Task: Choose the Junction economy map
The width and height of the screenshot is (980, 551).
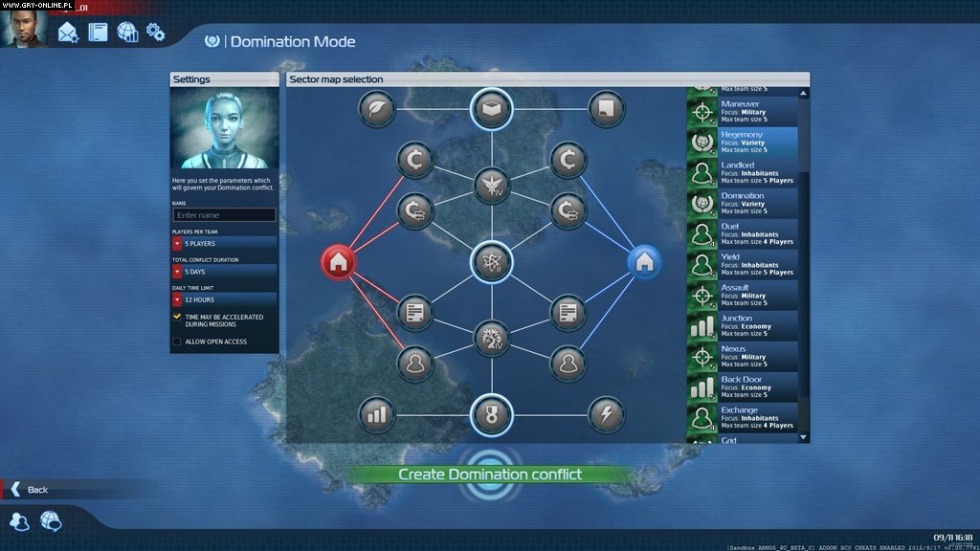Action: [x=743, y=326]
